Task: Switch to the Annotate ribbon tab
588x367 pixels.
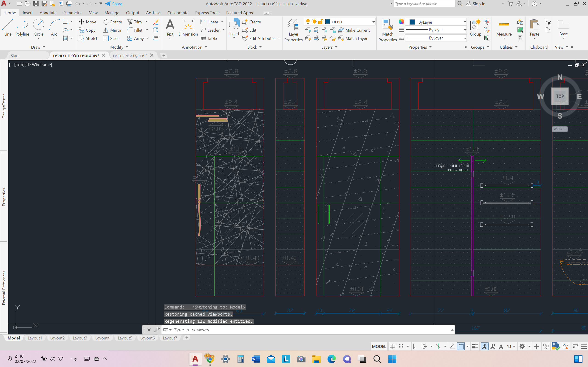Action: point(48,13)
